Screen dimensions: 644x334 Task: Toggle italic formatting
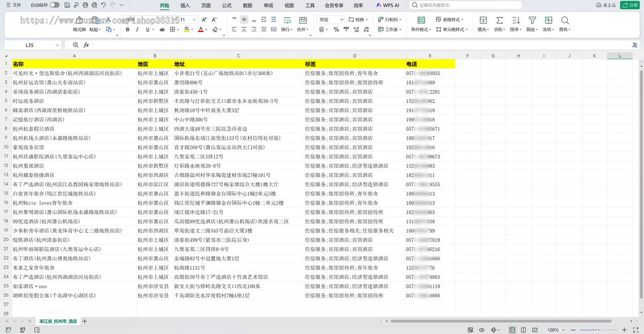coord(137,30)
